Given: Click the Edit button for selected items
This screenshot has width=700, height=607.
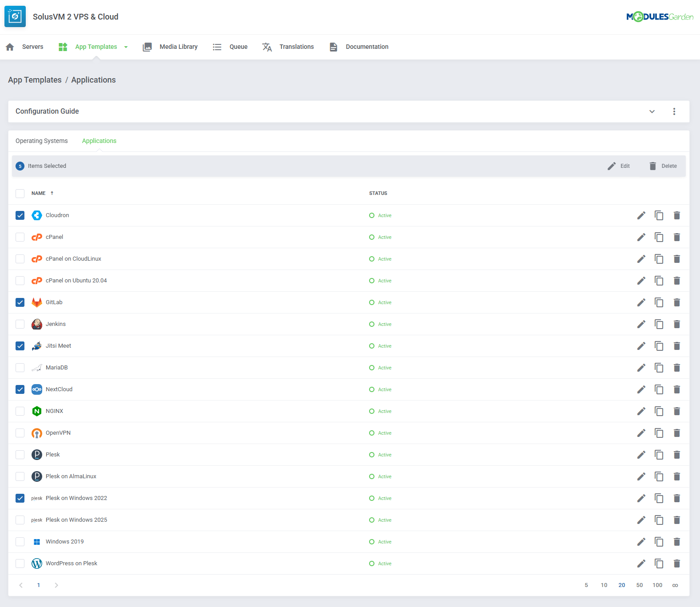Looking at the screenshot, I should click(x=619, y=166).
